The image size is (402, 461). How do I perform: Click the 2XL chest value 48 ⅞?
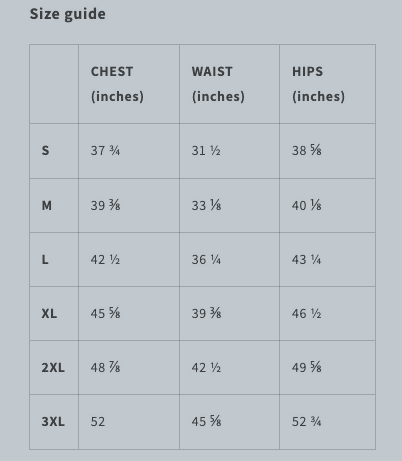click(105, 368)
